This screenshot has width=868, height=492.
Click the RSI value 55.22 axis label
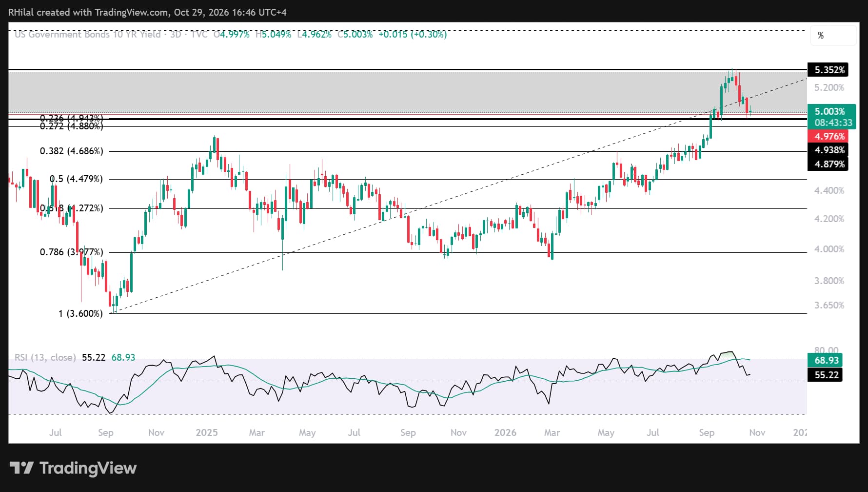(x=825, y=374)
